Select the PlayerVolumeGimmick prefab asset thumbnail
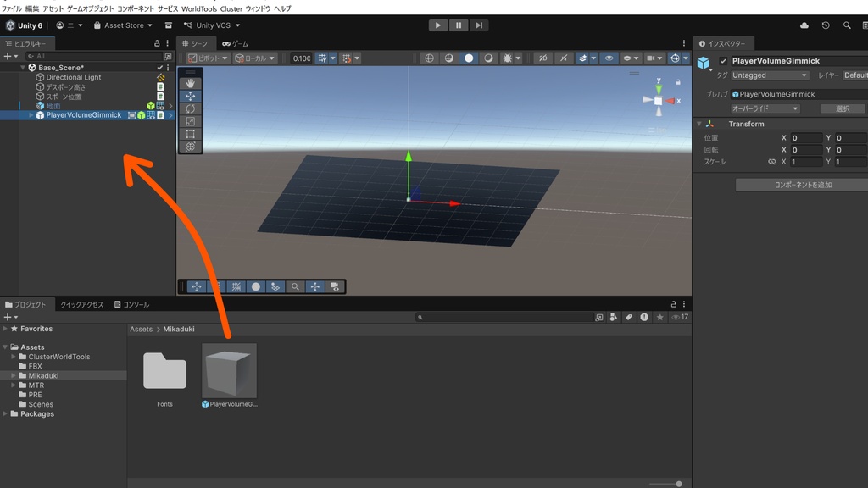868x488 pixels. tap(229, 371)
